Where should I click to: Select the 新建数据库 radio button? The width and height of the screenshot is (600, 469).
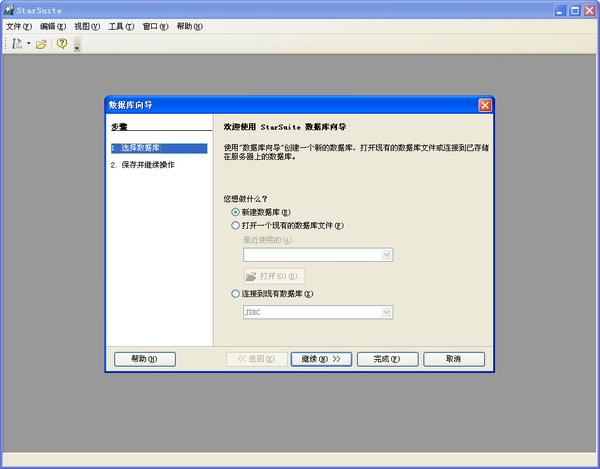(x=235, y=212)
